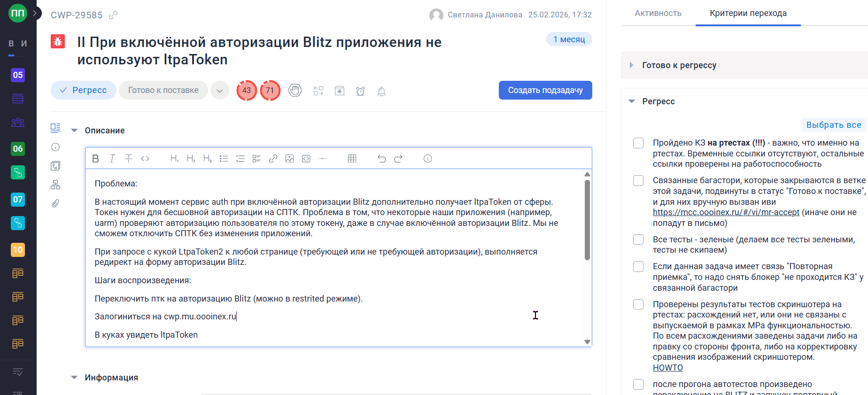Expand the sidebar with chevron button

(x=35, y=13)
